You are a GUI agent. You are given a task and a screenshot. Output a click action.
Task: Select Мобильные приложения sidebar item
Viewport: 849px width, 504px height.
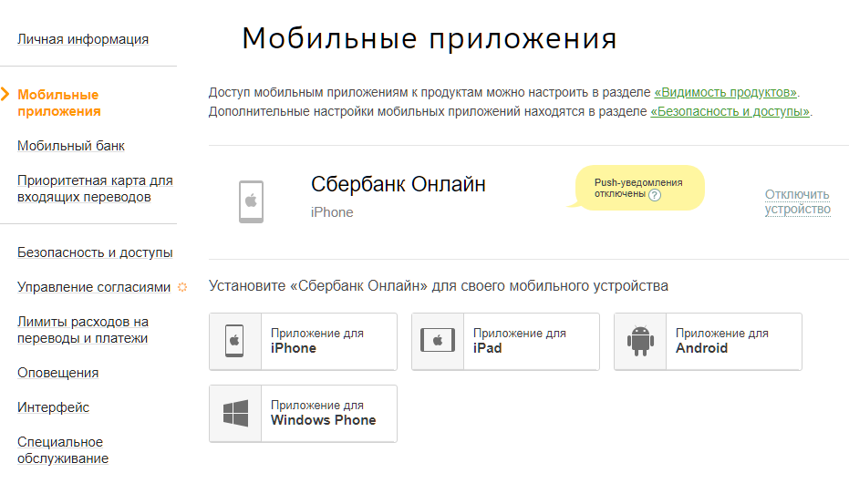point(58,103)
